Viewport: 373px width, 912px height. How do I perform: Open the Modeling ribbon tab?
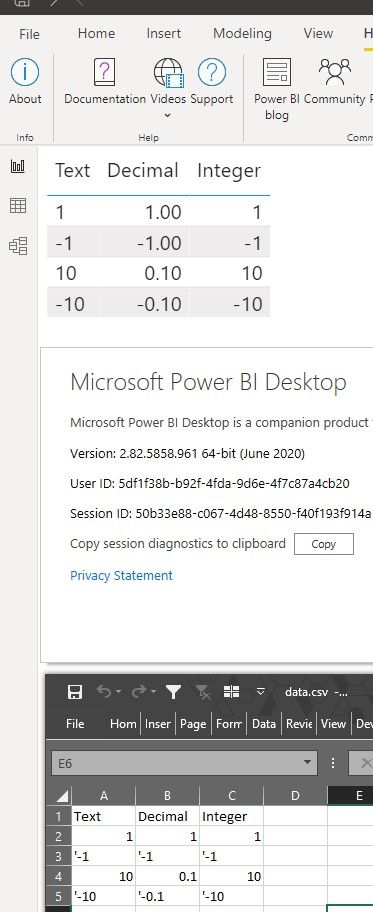(242, 34)
